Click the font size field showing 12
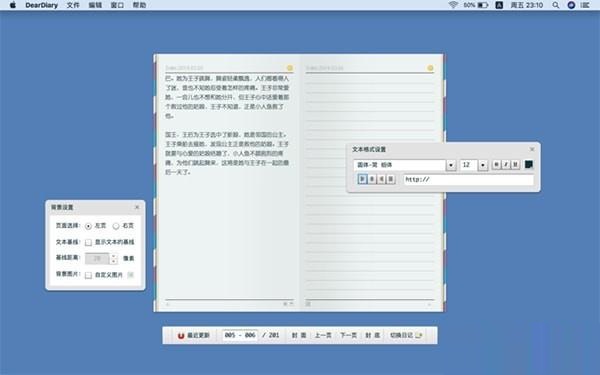The height and width of the screenshot is (375, 600). pos(469,165)
